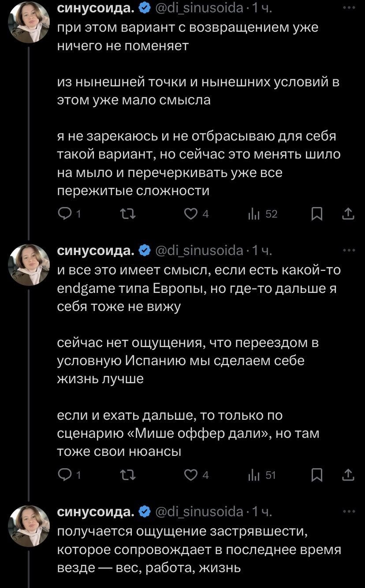This screenshot has width=365, height=588.
Task: Reply to the endgame Europe tweet
Action: pyautogui.click(x=65, y=475)
